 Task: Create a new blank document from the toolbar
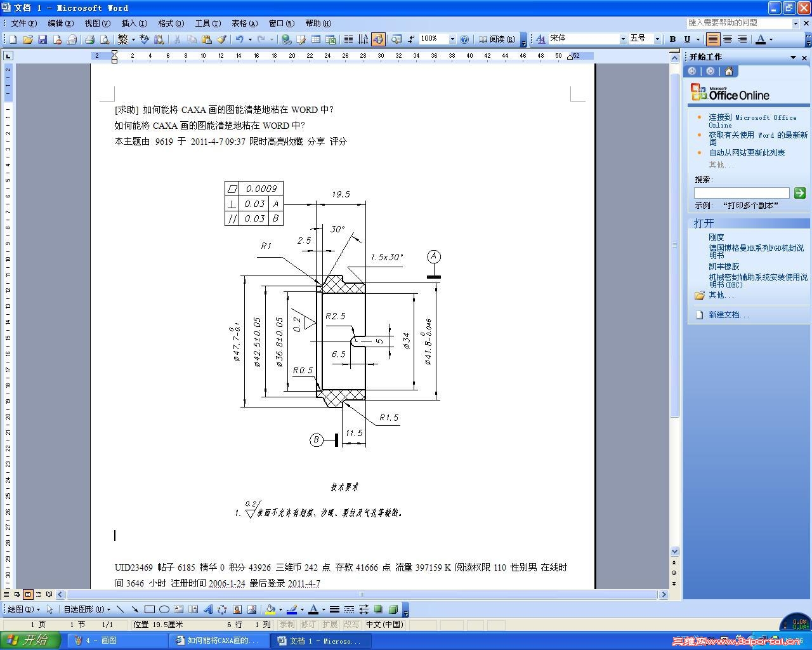point(13,39)
